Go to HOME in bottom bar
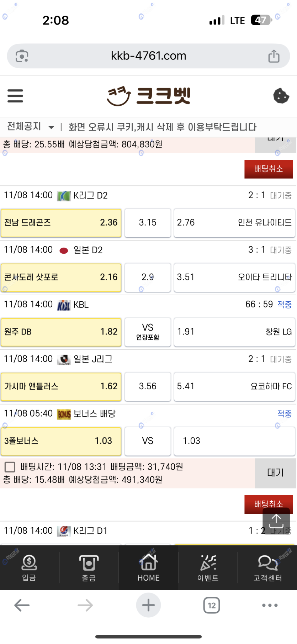297x644 pixels. (148, 568)
